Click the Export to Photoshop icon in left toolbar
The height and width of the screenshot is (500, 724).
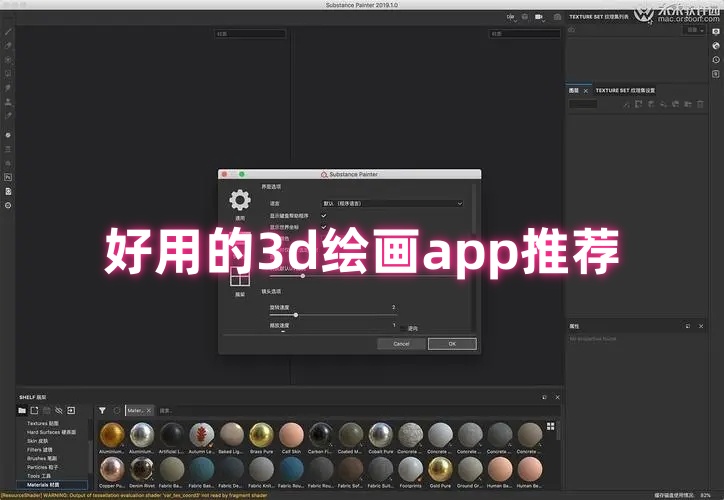tap(8, 177)
